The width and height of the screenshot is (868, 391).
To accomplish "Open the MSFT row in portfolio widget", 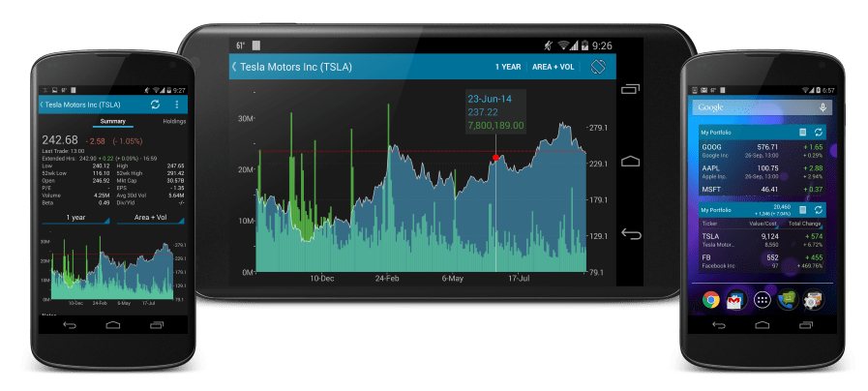I will point(762,190).
